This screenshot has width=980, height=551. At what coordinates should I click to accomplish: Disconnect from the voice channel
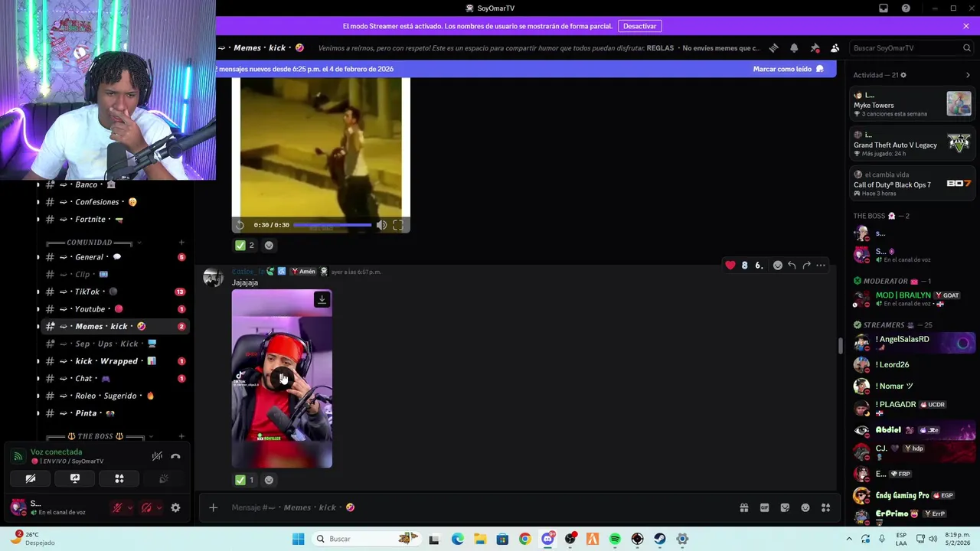(175, 456)
